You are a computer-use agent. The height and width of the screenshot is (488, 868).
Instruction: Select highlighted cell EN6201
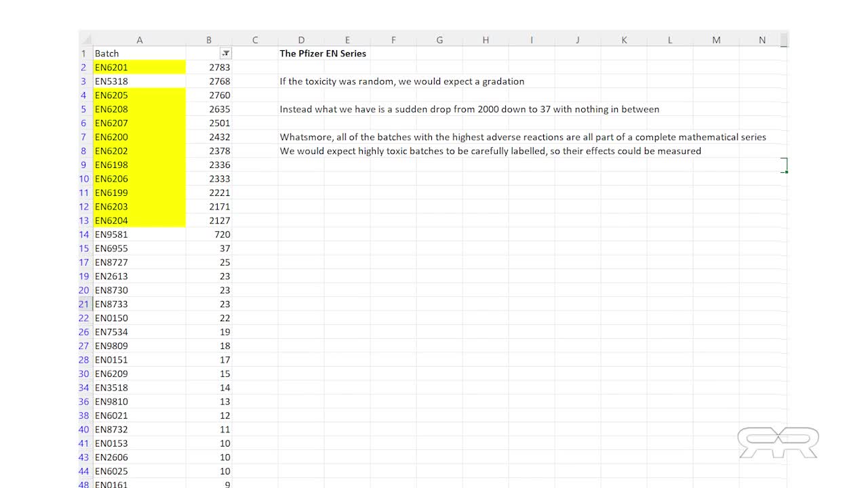[139, 67]
